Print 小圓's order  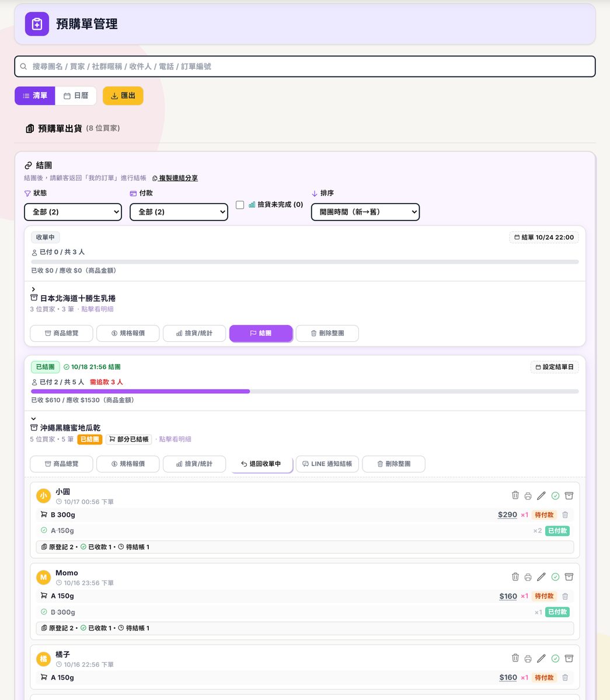pos(528,496)
